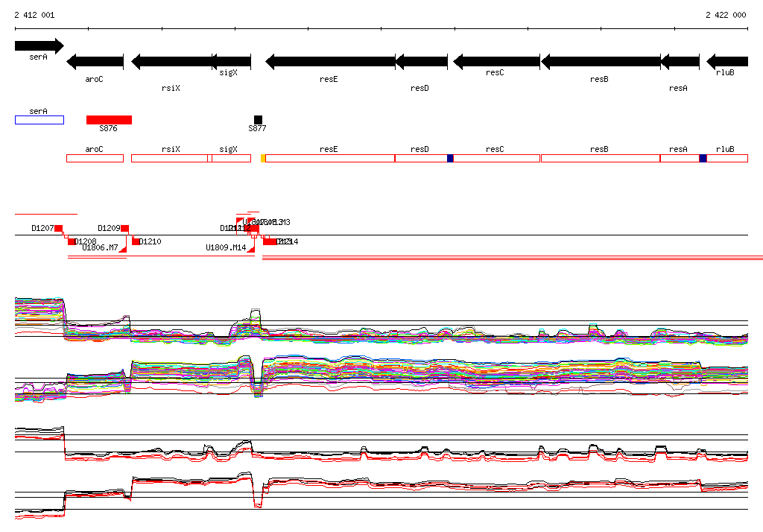
Task: Click the end coordinate 2 422 000
Action: coord(726,15)
